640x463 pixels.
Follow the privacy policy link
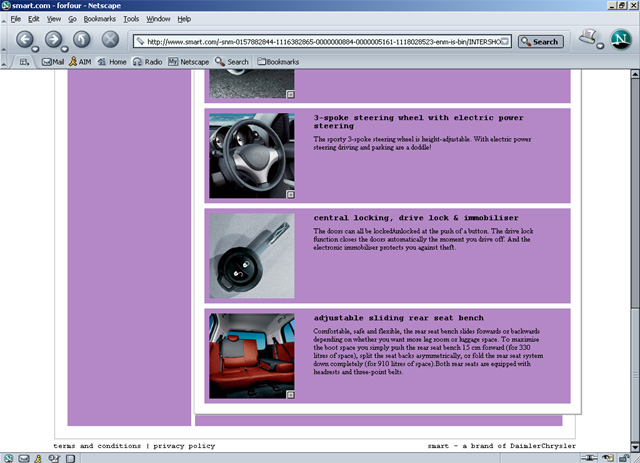tap(184, 446)
